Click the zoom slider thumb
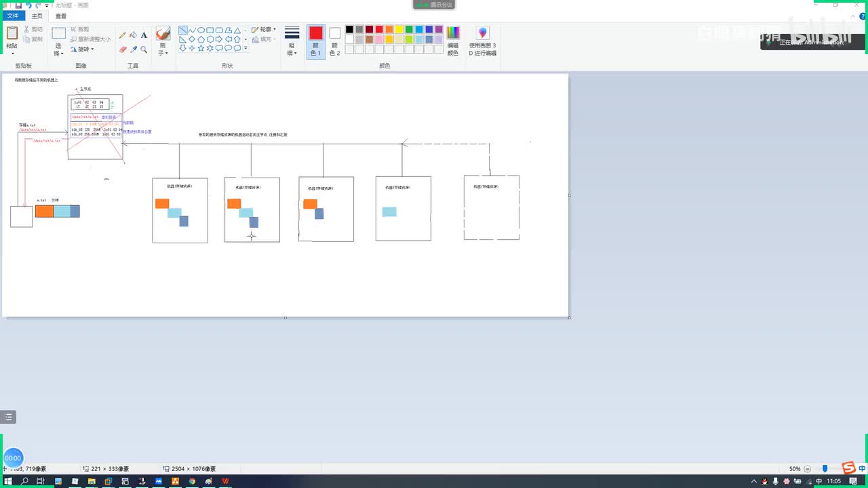 (x=825, y=468)
